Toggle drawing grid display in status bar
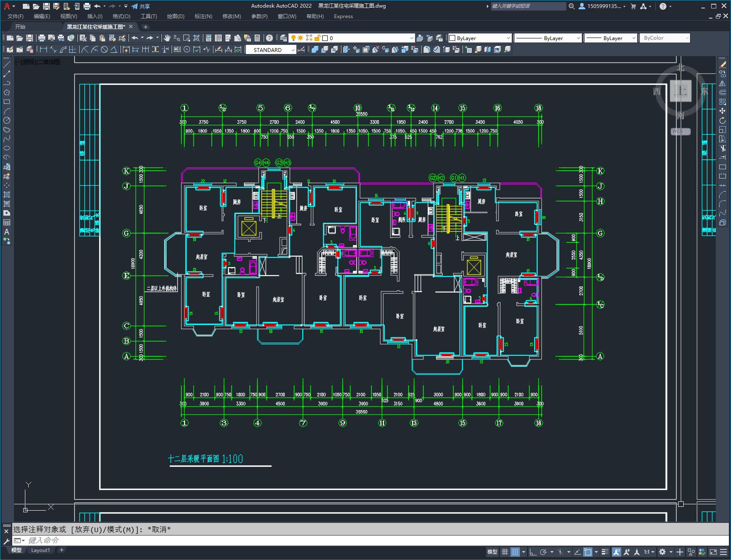The image size is (731, 560). [505, 552]
